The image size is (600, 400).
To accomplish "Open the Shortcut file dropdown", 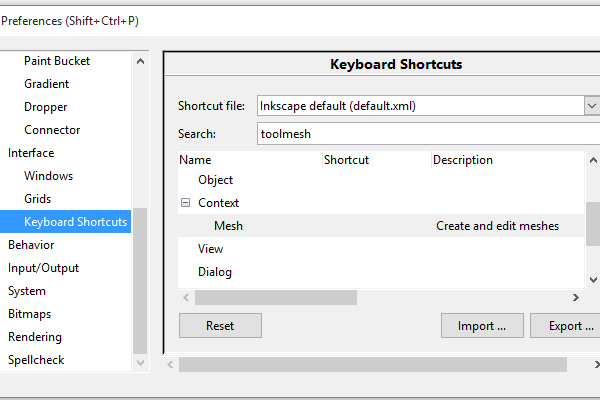I will (x=592, y=106).
